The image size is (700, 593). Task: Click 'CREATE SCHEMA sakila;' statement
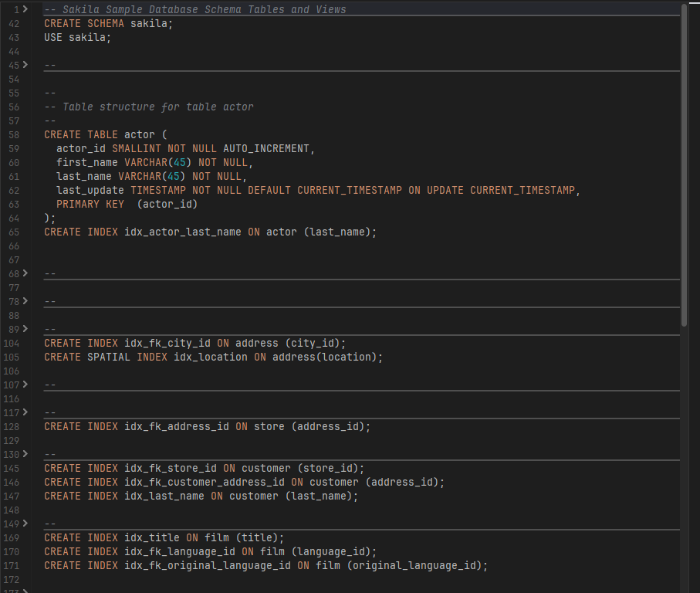pos(109,23)
